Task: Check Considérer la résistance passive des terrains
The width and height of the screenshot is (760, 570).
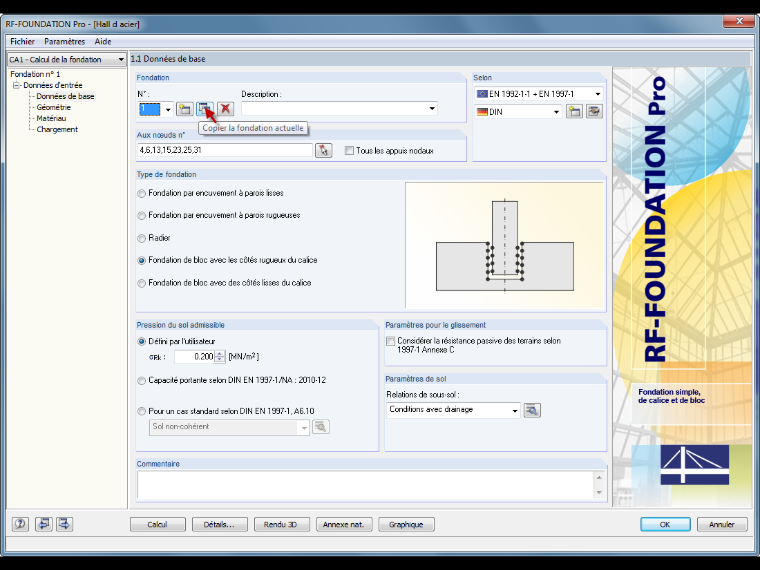Action: pos(391,341)
